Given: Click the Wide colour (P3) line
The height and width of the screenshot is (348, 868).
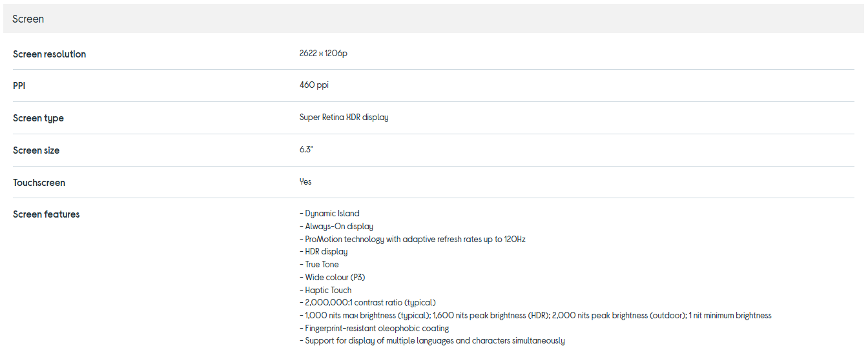Looking at the screenshot, I should (333, 278).
